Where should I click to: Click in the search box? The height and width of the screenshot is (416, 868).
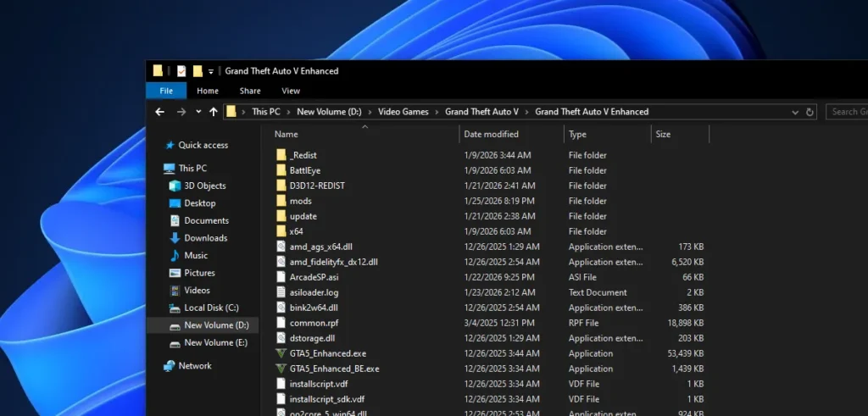point(847,112)
